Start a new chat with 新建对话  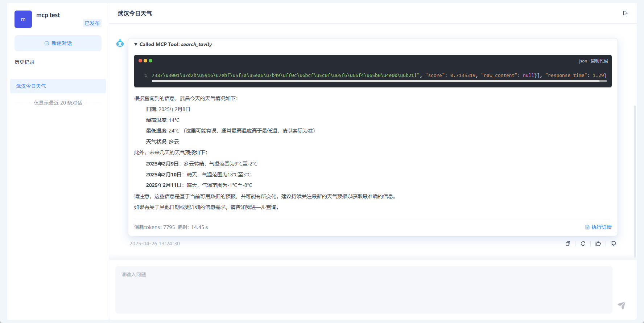point(58,43)
